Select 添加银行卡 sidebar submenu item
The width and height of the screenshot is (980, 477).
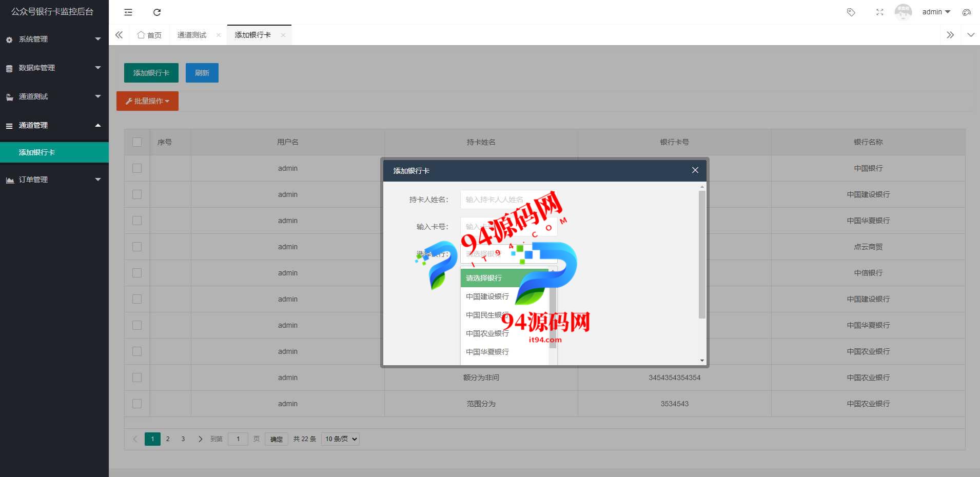pos(54,152)
